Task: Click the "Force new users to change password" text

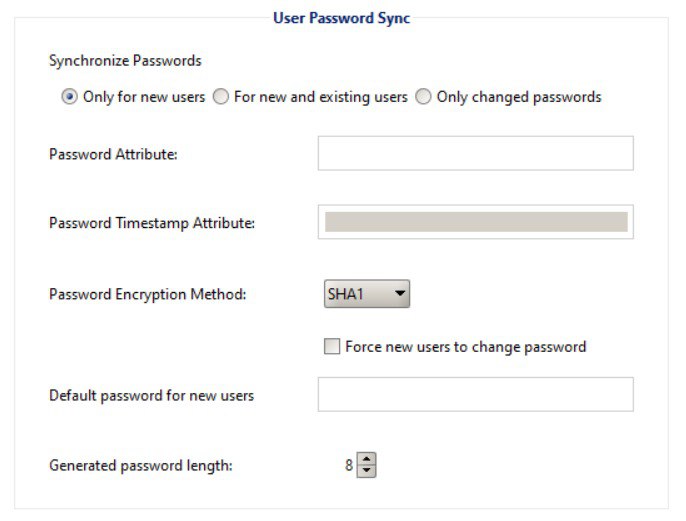Action: 465,347
